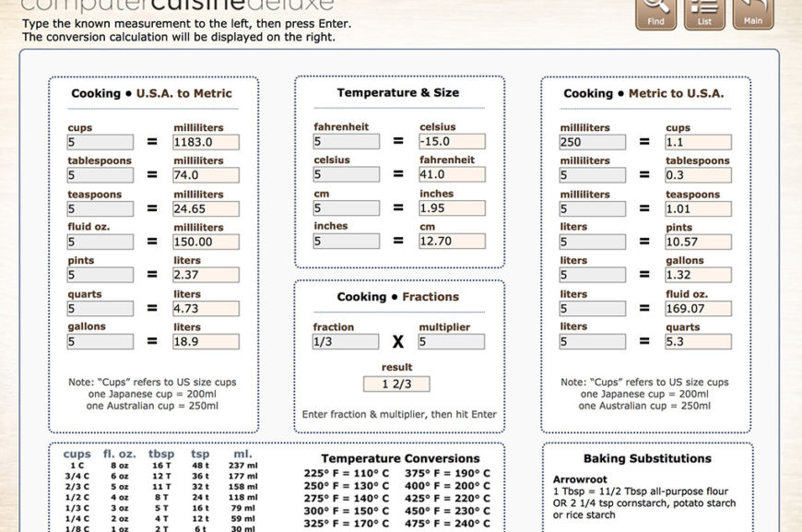The height and width of the screenshot is (532, 802).
Task: Select the multiplier input field
Action: tap(452, 342)
